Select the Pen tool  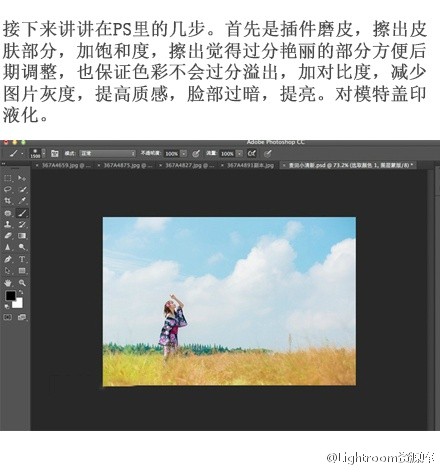tap(8, 259)
